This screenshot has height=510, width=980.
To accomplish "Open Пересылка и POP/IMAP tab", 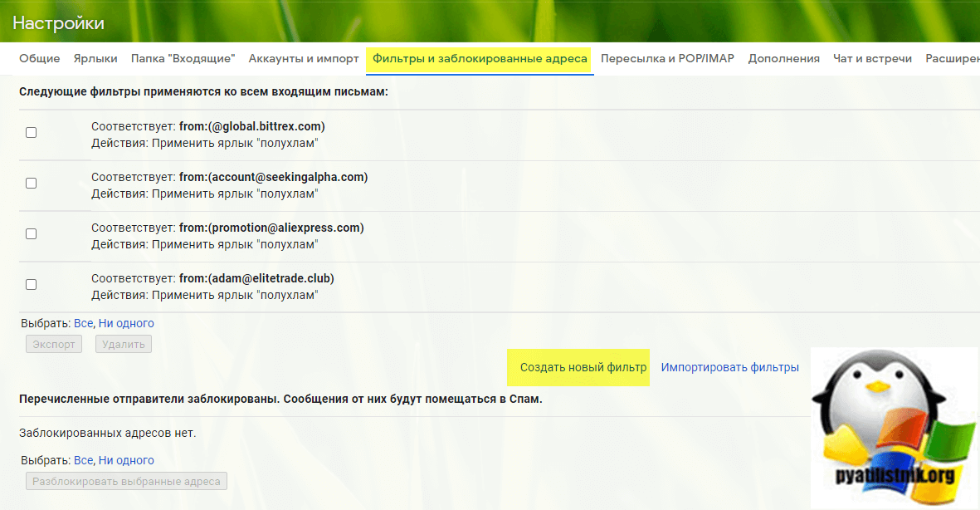I will point(667,58).
